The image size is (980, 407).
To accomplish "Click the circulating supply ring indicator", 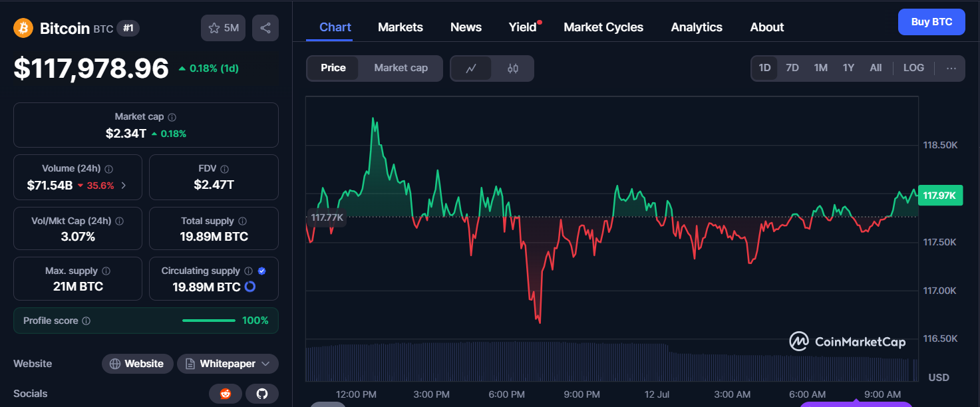I will click(x=250, y=287).
